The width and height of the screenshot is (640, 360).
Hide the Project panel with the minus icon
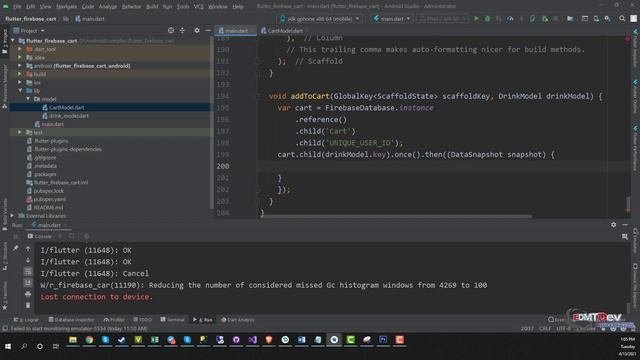(x=208, y=31)
